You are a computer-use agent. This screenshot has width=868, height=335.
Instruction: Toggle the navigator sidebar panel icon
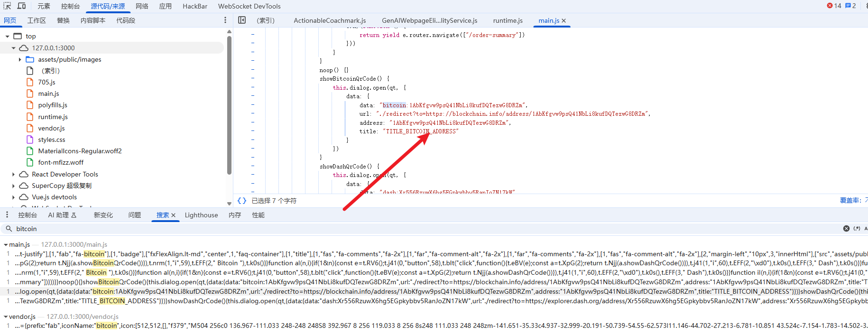(x=242, y=20)
